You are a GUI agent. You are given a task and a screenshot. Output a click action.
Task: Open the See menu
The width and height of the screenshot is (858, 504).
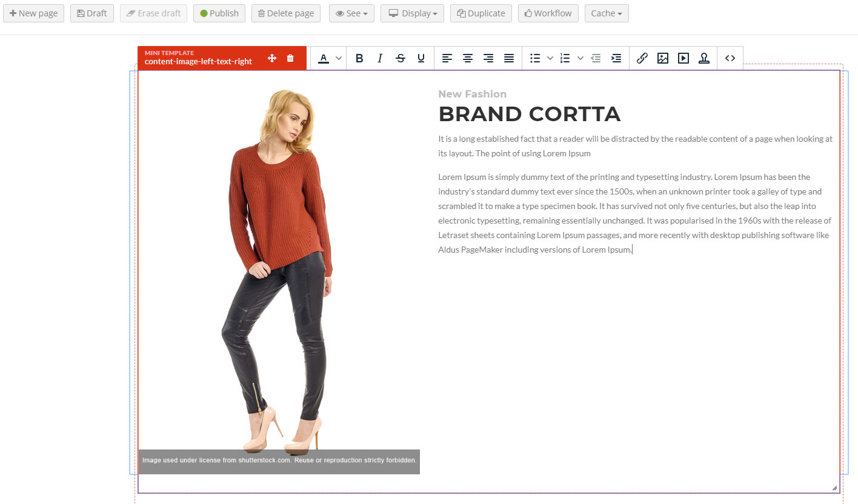coord(351,13)
